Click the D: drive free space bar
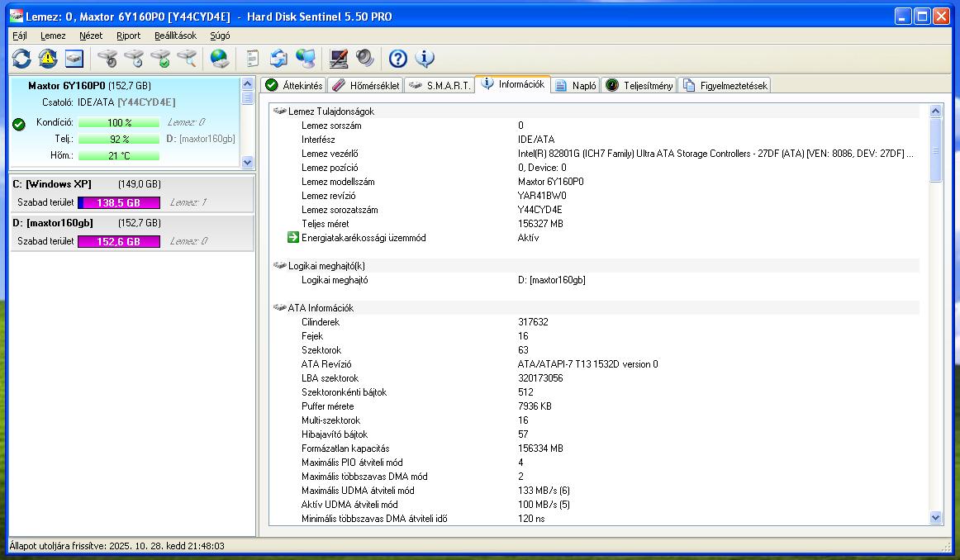Screen dimensions: 960x560 pyautogui.click(x=119, y=241)
